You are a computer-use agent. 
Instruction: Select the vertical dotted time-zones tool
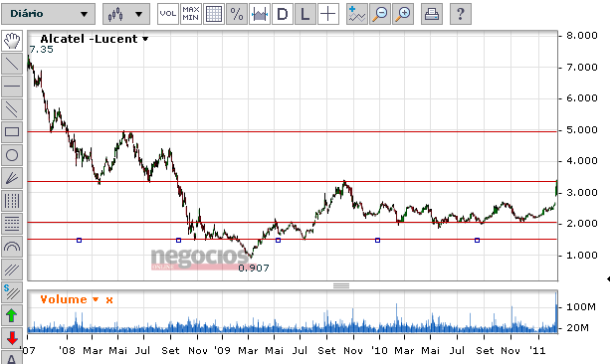(x=12, y=201)
